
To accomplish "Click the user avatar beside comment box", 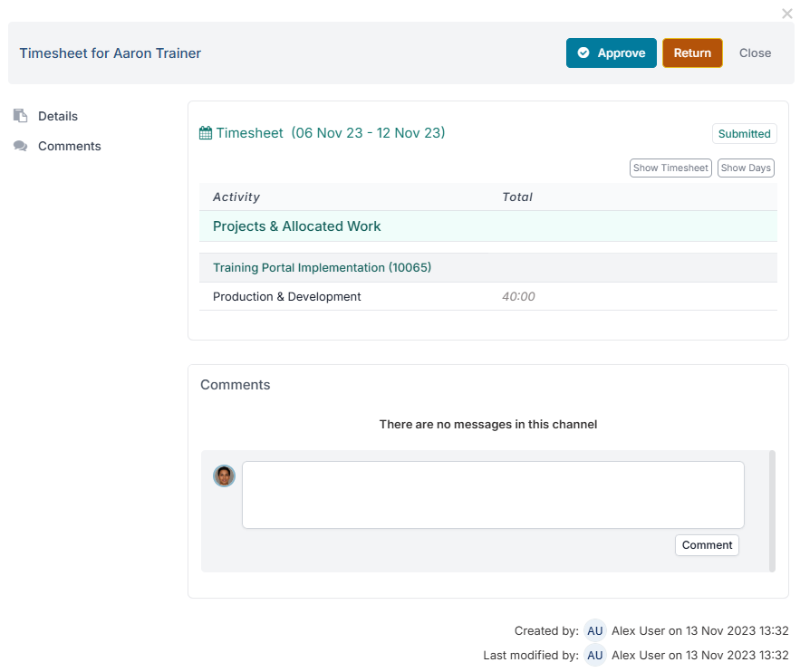I will click(224, 475).
